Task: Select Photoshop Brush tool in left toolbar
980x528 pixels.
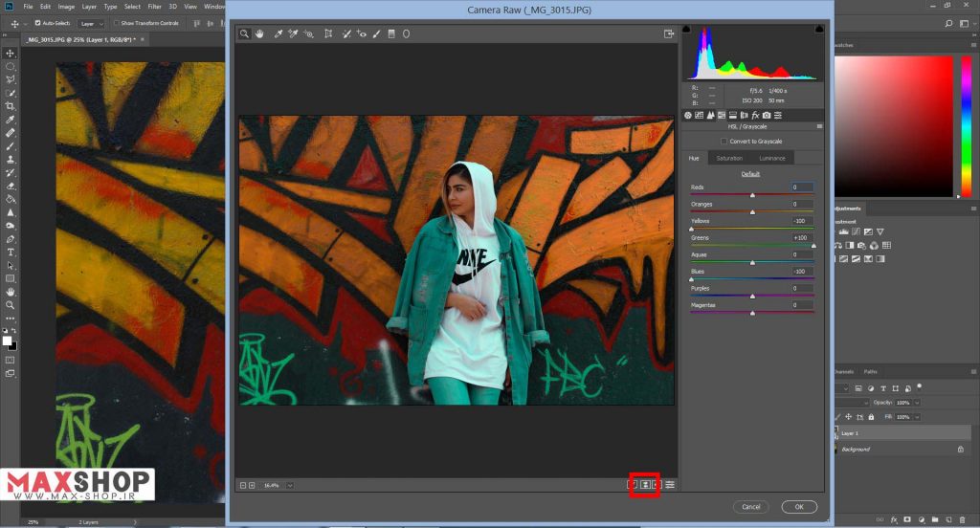Action: (10, 146)
